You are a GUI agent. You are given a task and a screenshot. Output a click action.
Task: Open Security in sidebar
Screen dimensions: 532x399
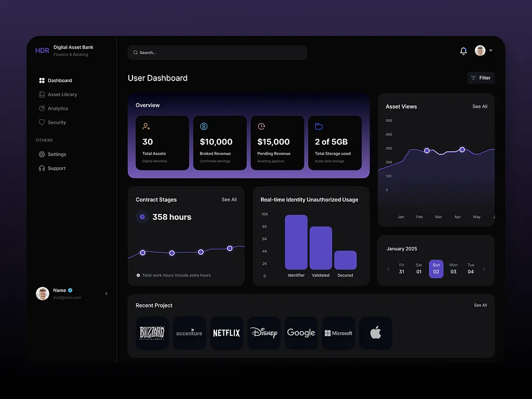(x=52, y=122)
